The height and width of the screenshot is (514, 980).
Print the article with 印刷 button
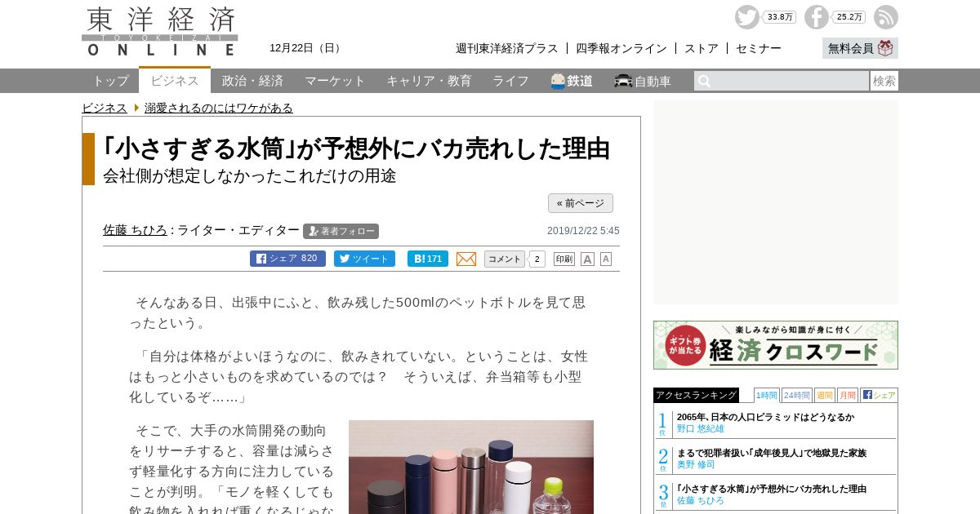(x=564, y=259)
